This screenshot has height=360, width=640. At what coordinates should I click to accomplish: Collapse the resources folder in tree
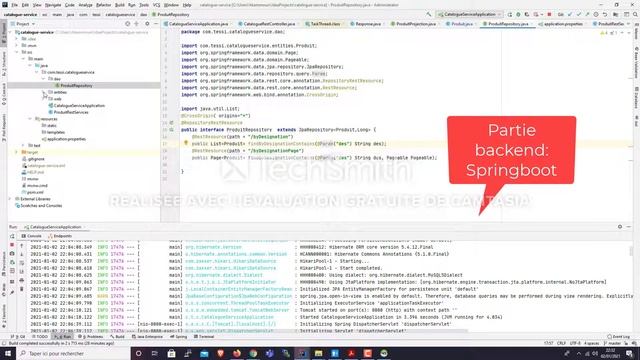click(x=30, y=119)
